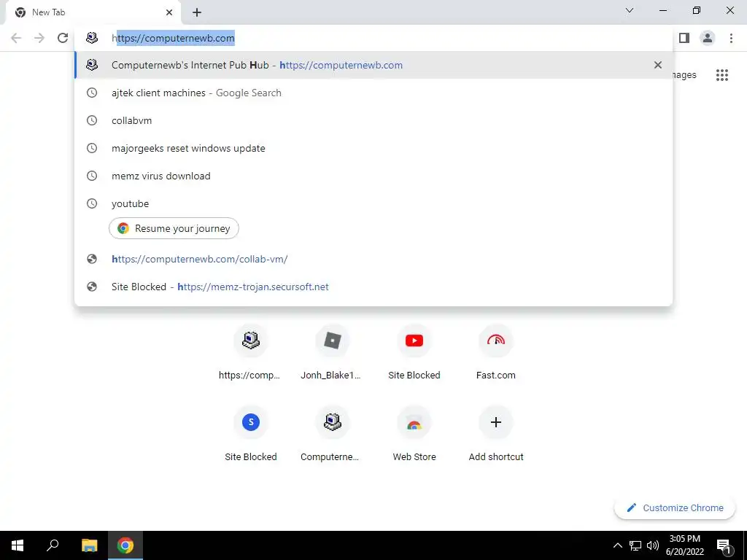Open the computernewb.com/collab-vm/ suggestion
The width and height of the screenshot is (747, 560).
click(373, 259)
